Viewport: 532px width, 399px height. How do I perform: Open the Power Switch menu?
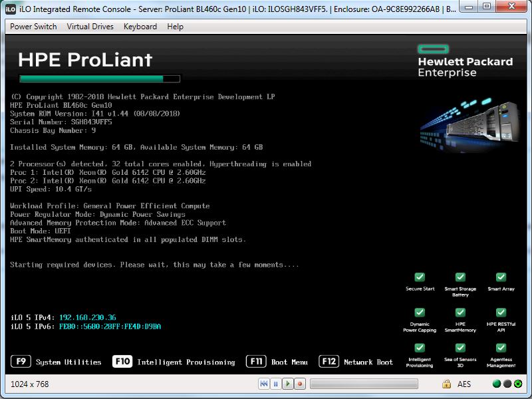point(33,27)
